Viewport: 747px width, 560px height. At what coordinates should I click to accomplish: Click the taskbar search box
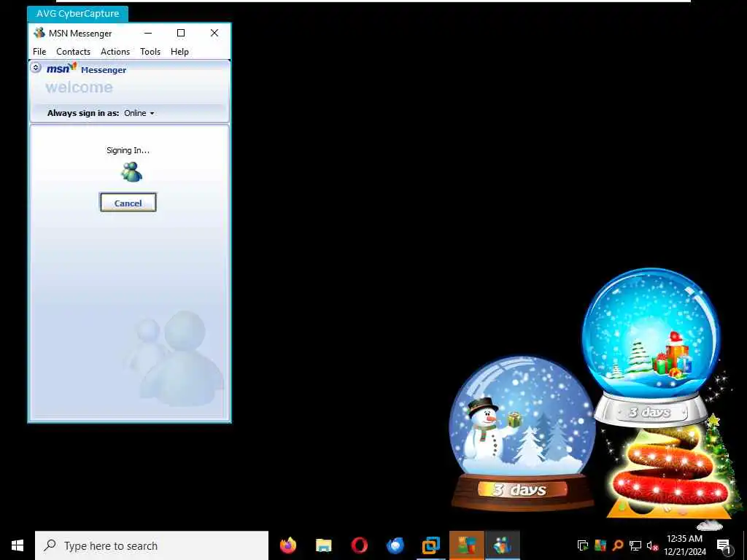tap(152, 545)
